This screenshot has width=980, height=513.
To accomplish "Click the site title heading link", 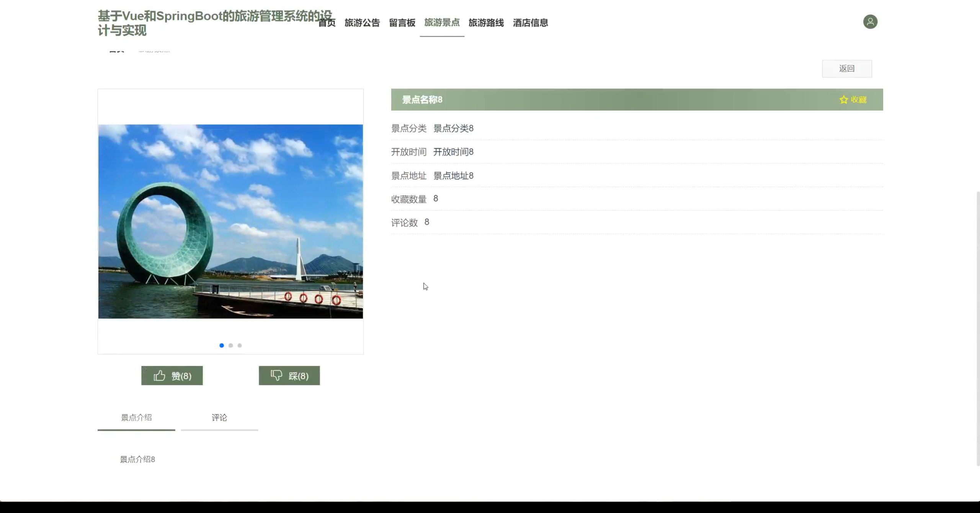I will point(214,23).
